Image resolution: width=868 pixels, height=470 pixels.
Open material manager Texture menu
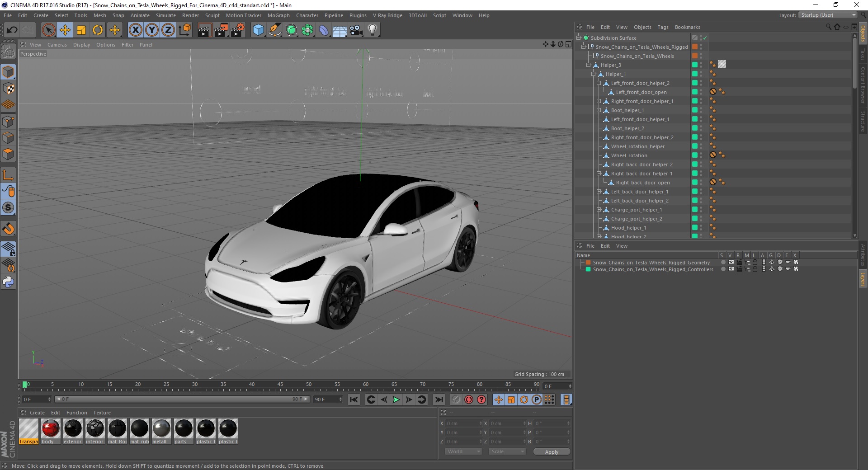(x=102, y=413)
